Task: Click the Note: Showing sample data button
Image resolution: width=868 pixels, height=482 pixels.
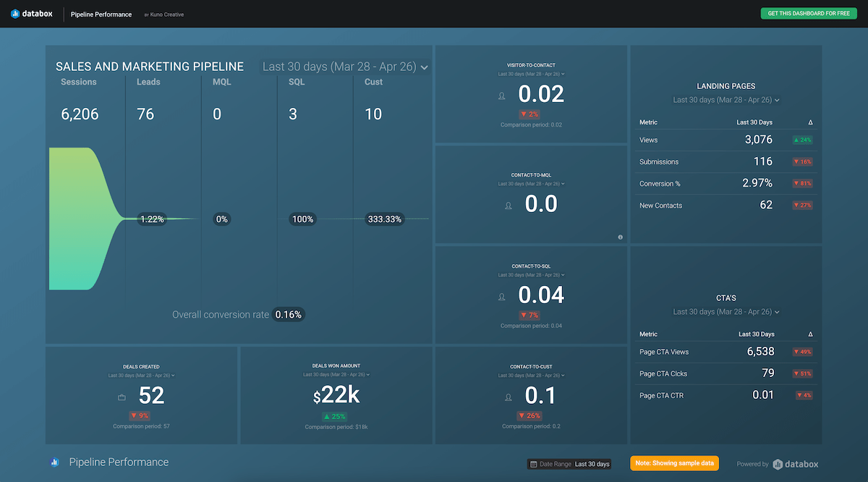Action: pos(674,463)
